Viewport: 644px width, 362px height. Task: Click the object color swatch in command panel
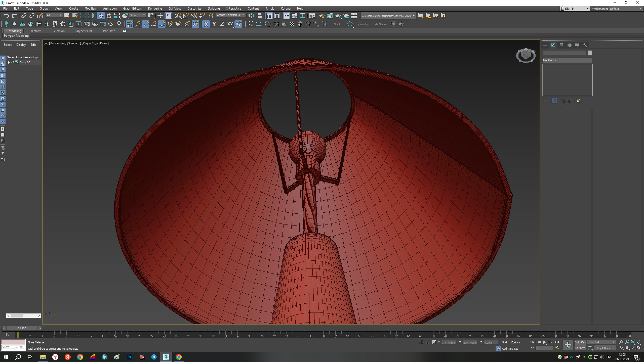[x=590, y=53]
